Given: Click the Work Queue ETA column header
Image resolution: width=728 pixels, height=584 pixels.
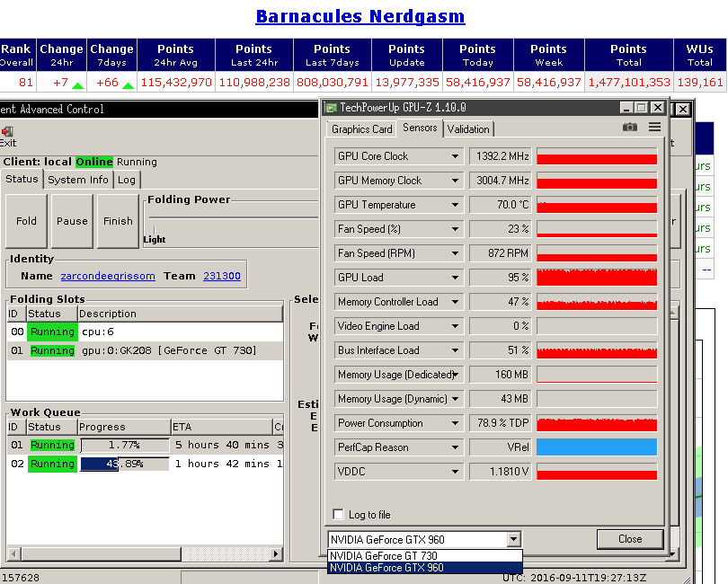Looking at the screenshot, I should pos(222,427).
